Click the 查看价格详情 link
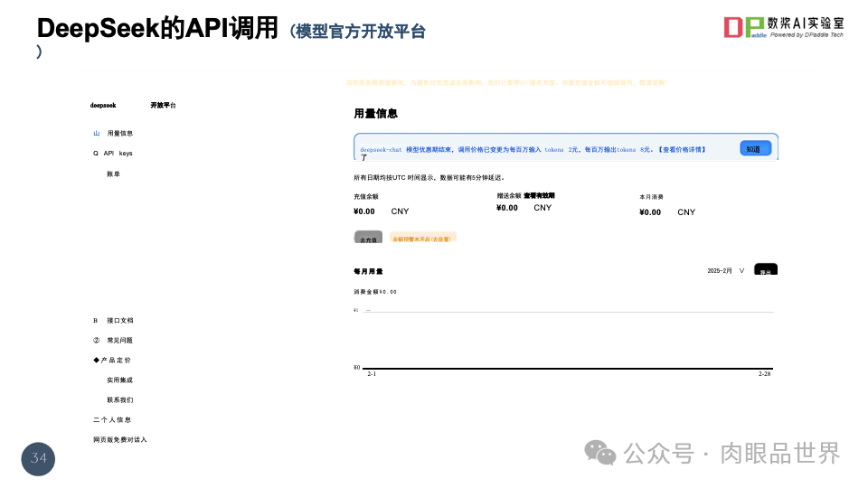The image size is (868, 488). [x=684, y=149]
